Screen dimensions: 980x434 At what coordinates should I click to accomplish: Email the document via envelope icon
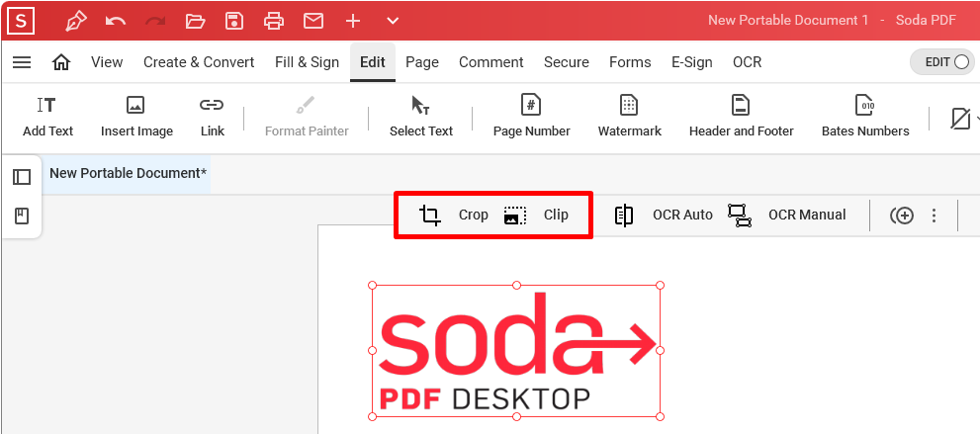click(313, 21)
